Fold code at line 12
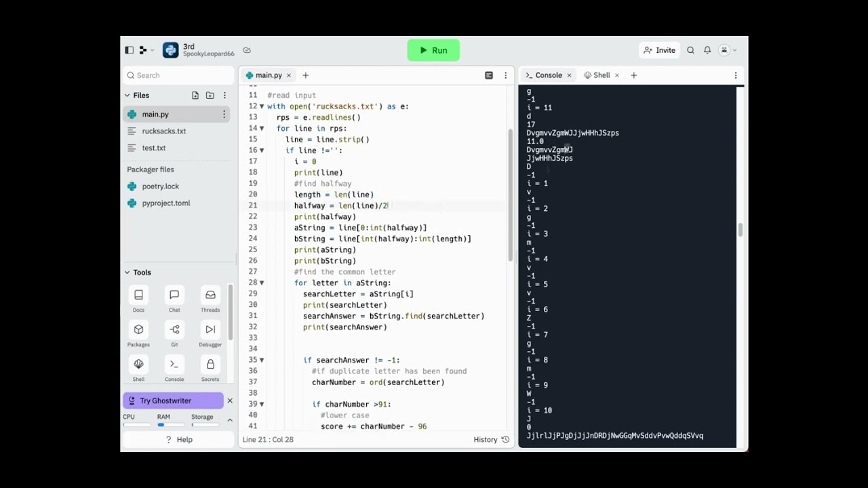The image size is (868, 488). point(262,106)
